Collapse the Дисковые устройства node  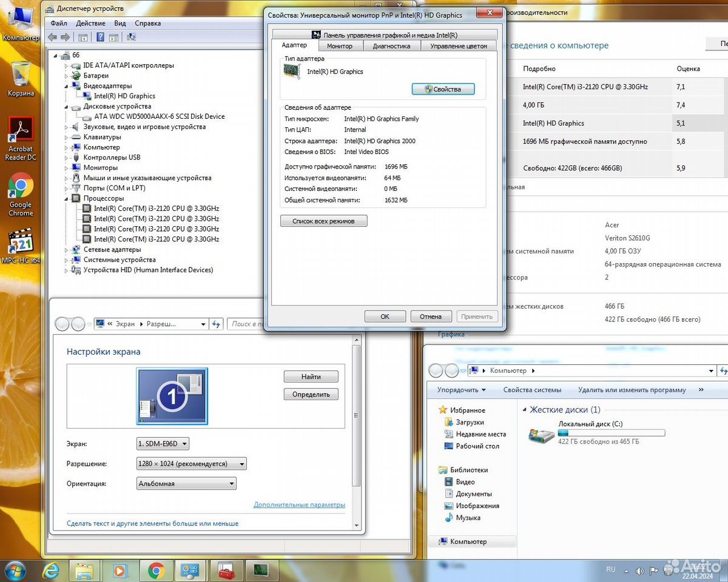pos(67,107)
